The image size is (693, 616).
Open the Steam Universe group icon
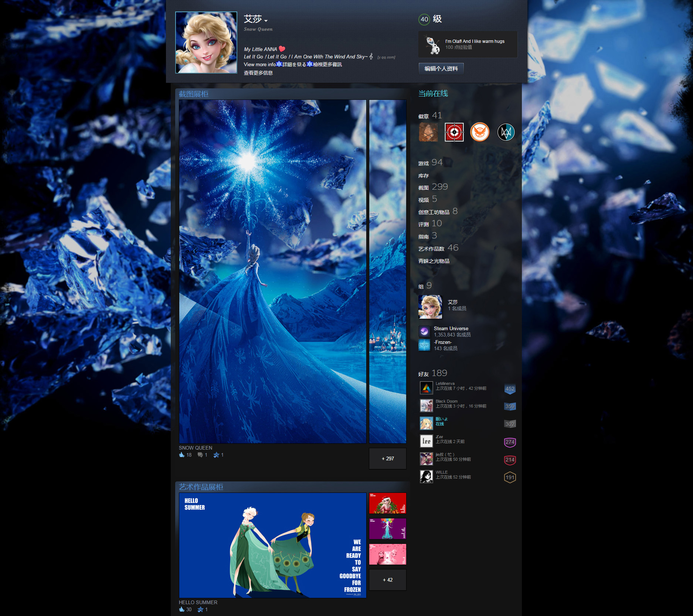[x=424, y=331]
